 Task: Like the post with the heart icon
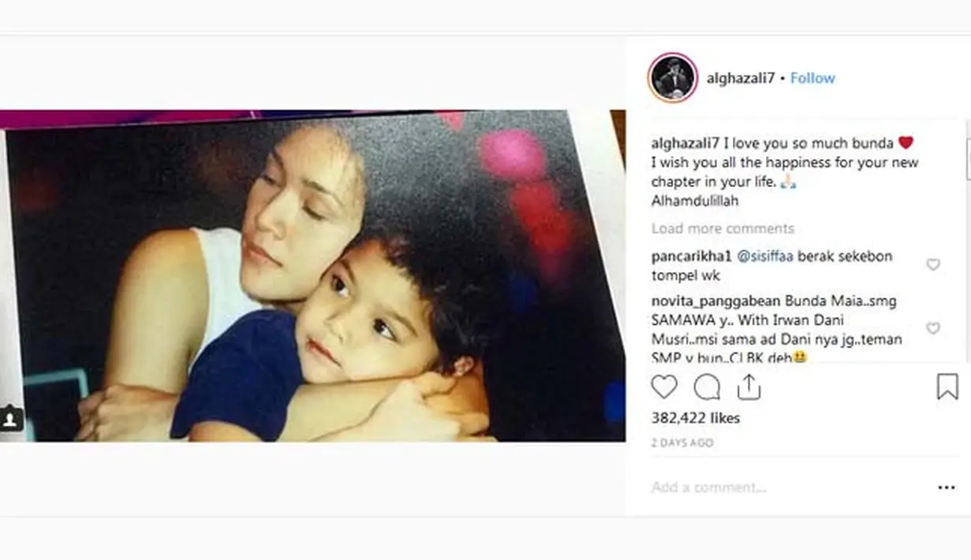tap(664, 387)
